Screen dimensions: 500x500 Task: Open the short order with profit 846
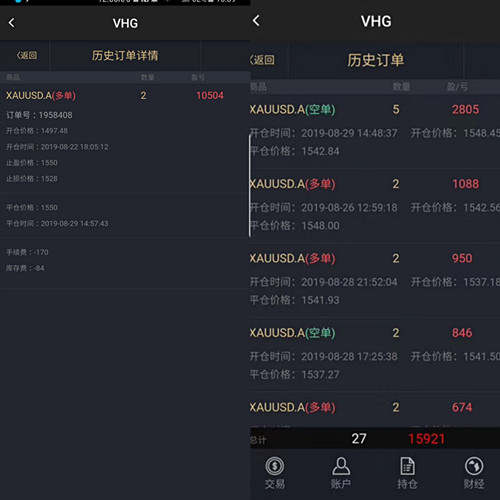(x=375, y=354)
